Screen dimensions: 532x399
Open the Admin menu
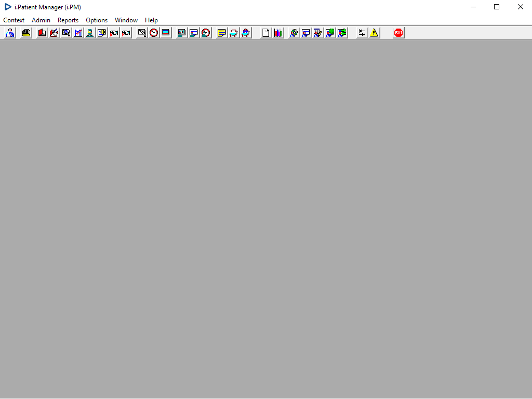(41, 20)
